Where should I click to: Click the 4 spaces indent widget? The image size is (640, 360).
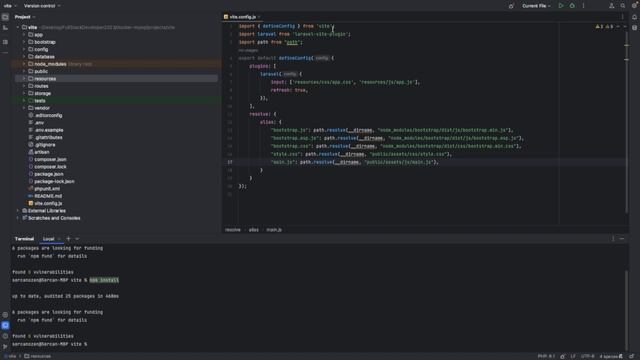point(609,356)
